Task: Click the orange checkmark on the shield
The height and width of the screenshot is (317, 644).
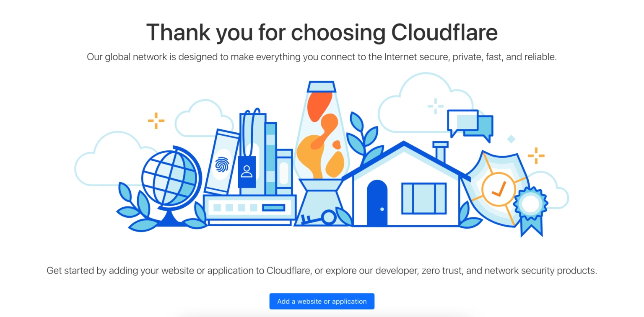Action: 499,189
